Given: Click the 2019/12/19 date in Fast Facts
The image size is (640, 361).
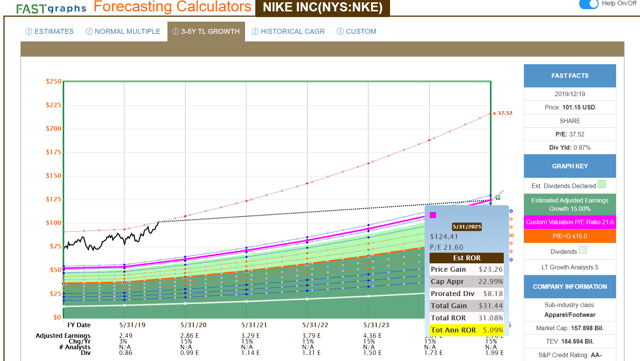Looking at the screenshot, I should 570,94.
